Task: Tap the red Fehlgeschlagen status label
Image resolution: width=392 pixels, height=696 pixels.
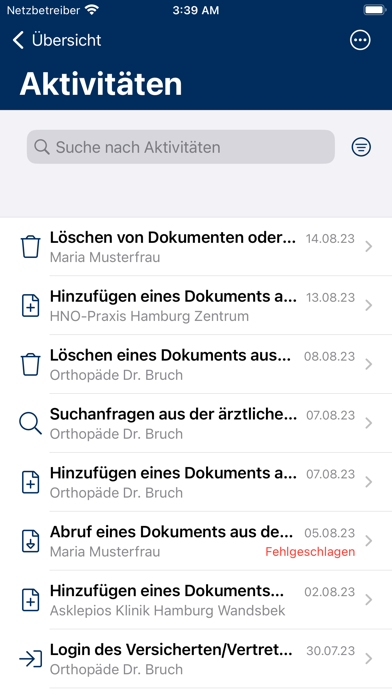Action: [310, 552]
